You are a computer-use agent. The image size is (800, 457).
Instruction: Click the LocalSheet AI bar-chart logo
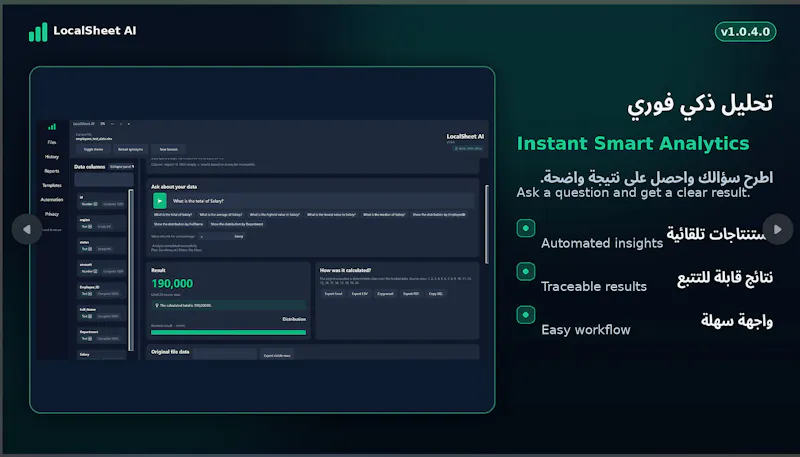pyautogui.click(x=38, y=32)
